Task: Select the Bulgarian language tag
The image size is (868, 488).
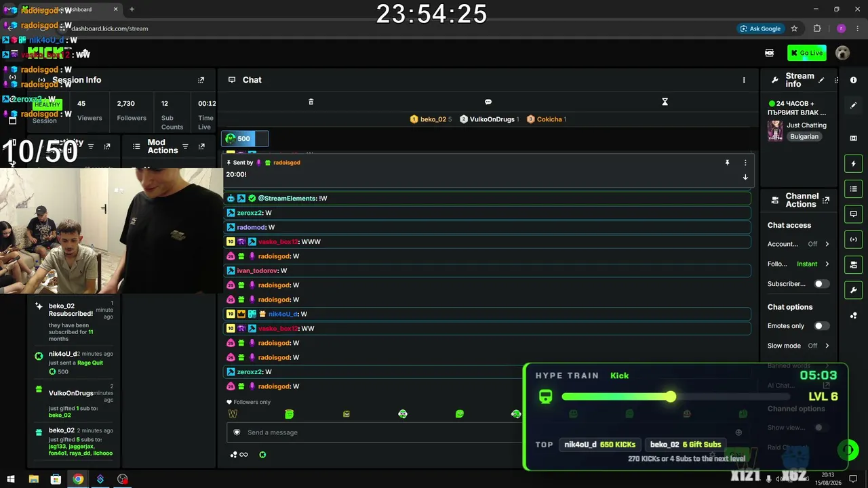Action: (x=804, y=136)
